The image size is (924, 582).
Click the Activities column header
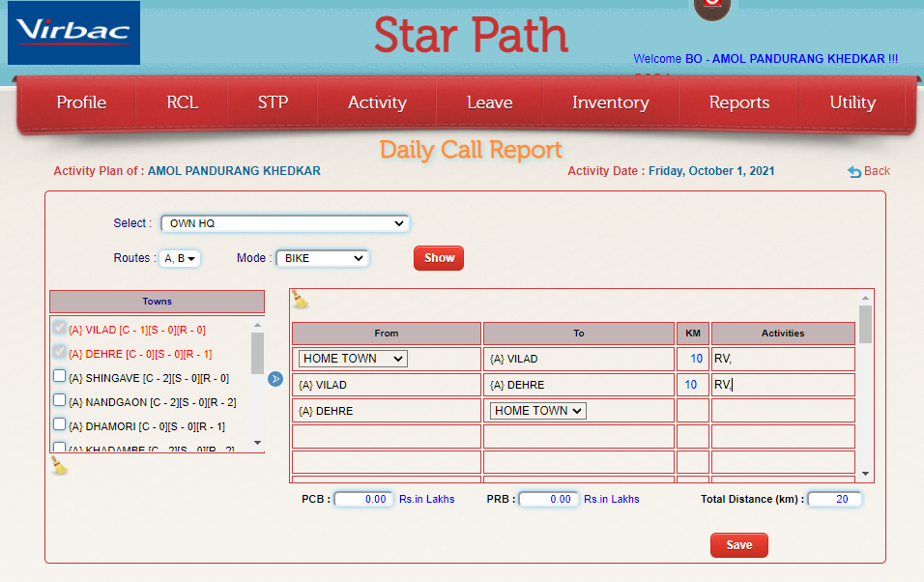click(783, 334)
